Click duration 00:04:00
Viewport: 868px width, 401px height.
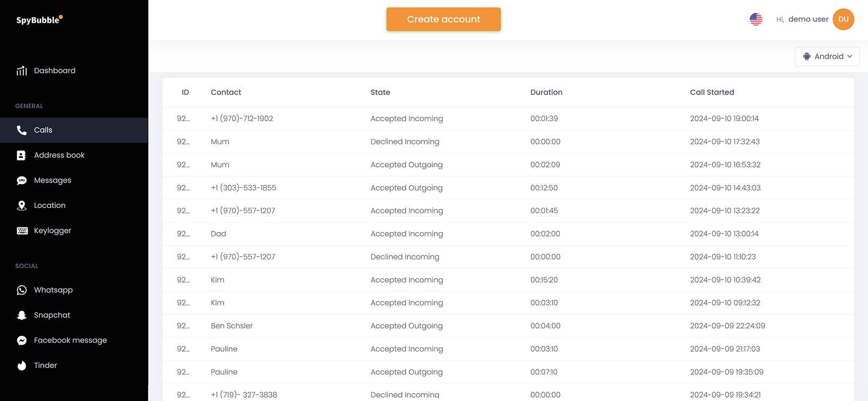coord(545,326)
